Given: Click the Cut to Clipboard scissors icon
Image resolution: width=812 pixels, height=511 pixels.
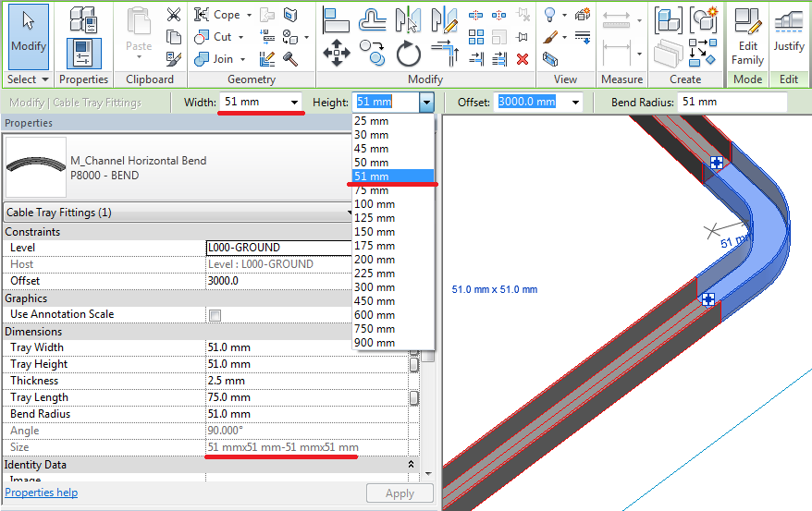Looking at the screenshot, I should [x=174, y=15].
